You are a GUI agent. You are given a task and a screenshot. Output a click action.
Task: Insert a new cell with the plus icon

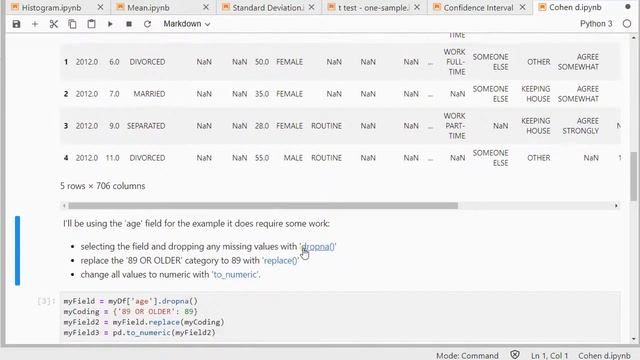point(35,24)
